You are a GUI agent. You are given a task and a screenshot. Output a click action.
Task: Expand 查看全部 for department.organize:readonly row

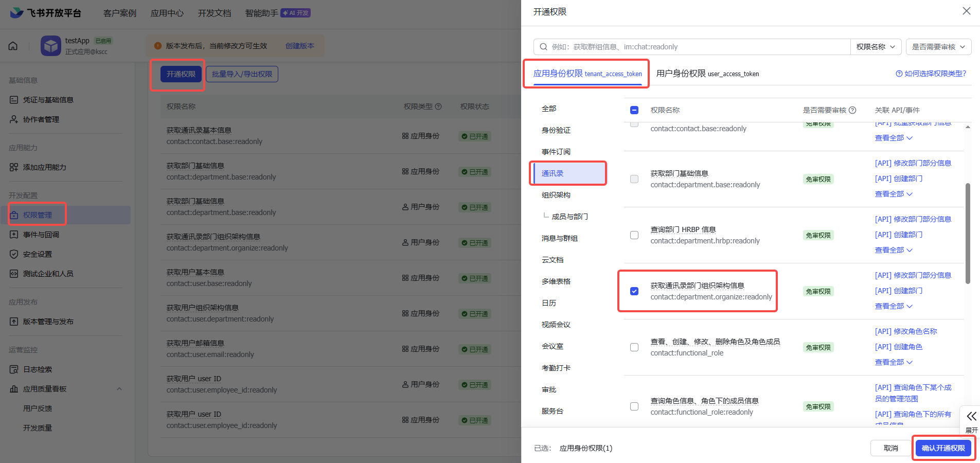(894, 306)
